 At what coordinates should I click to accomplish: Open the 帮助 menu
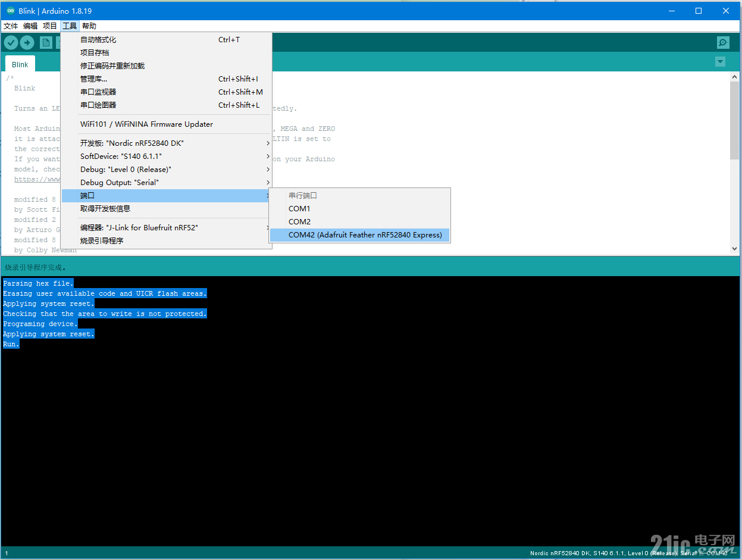[89, 26]
